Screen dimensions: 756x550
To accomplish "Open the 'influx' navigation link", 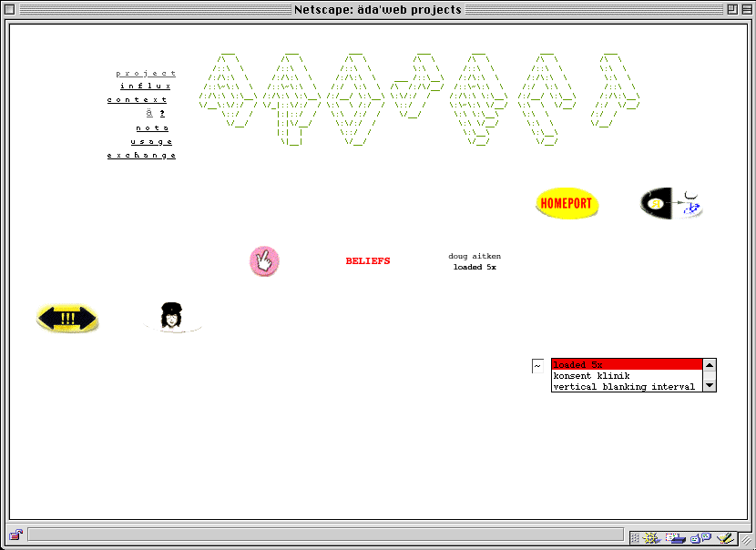I will tap(146, 87).
